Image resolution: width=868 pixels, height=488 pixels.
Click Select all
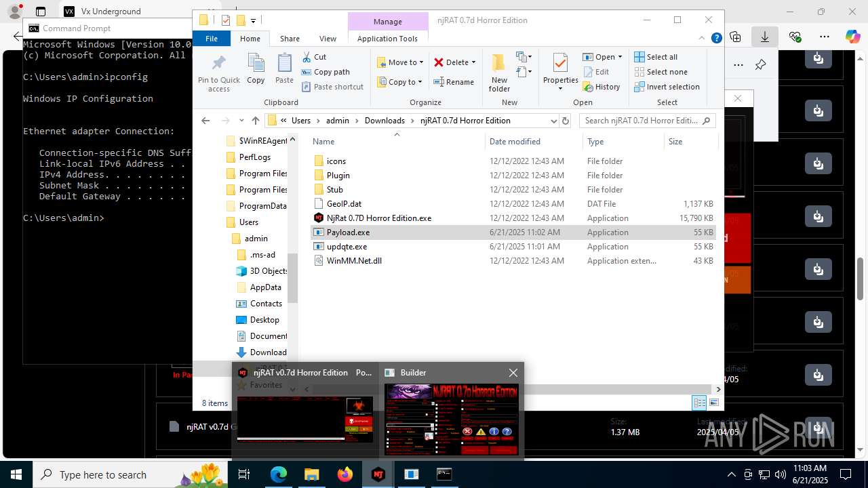coord(655,57)
